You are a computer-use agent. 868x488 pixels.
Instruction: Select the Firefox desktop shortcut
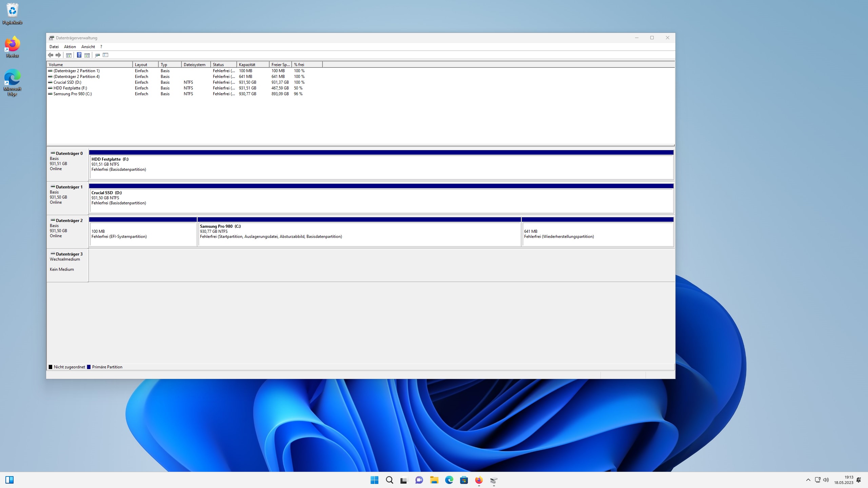point(12,47)
